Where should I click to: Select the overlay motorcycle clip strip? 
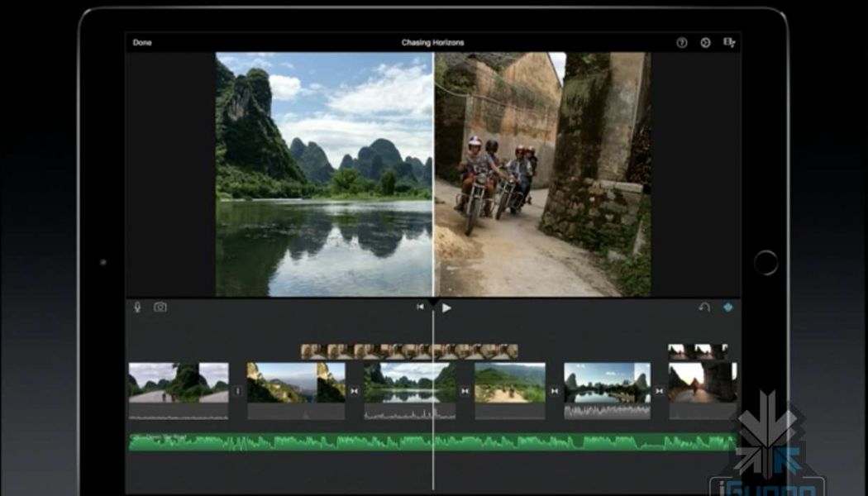pyautogui.click(x=409, y=351)
